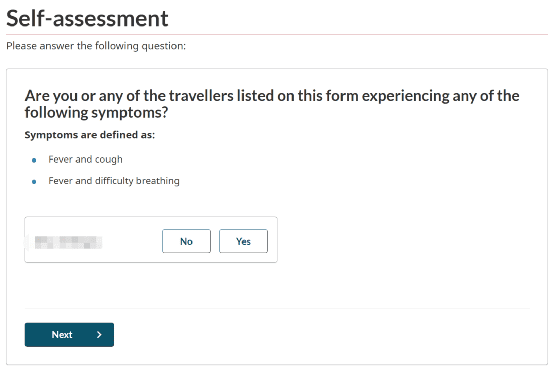Image resolution: width=554 pixels, height=367 pixels.
Task: Click the 'Symptoms are defined as:' label
Action: (x=90, y=135)
